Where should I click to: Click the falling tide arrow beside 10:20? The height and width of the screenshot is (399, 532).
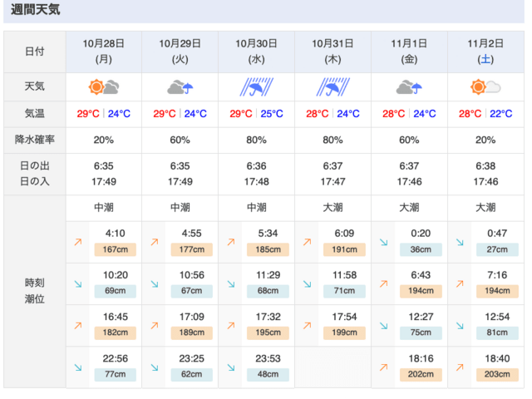tap(77, 283)
